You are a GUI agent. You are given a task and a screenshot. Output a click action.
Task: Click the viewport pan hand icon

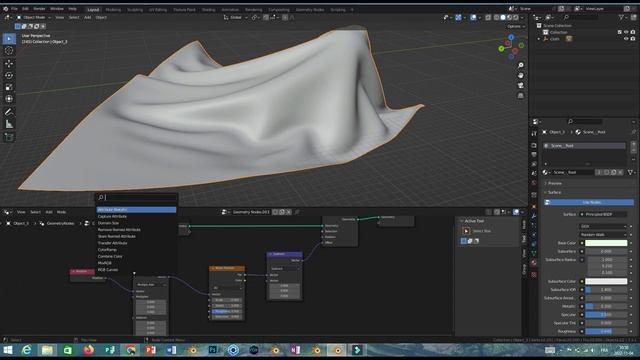521,76
